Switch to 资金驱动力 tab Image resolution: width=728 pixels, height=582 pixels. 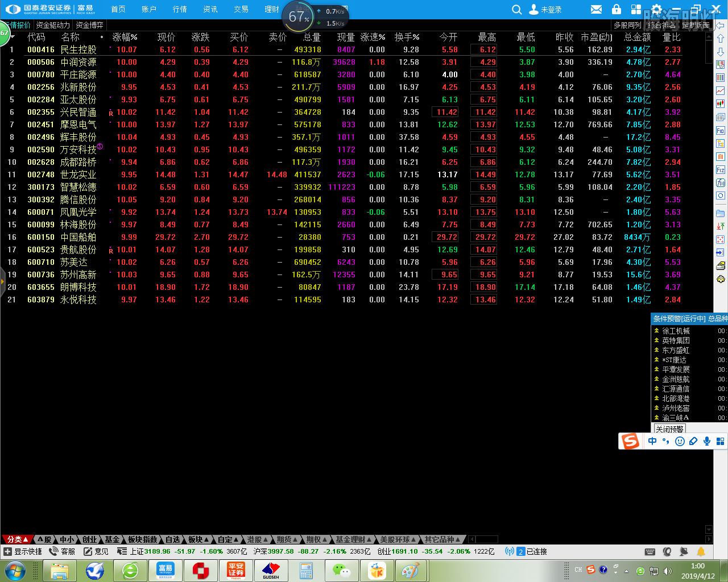53,25
